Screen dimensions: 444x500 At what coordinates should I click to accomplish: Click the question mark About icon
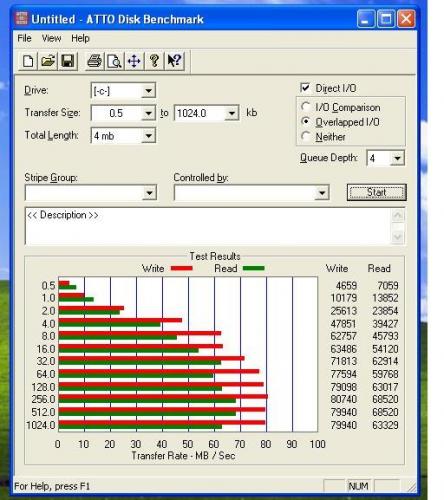click(154, 61)
